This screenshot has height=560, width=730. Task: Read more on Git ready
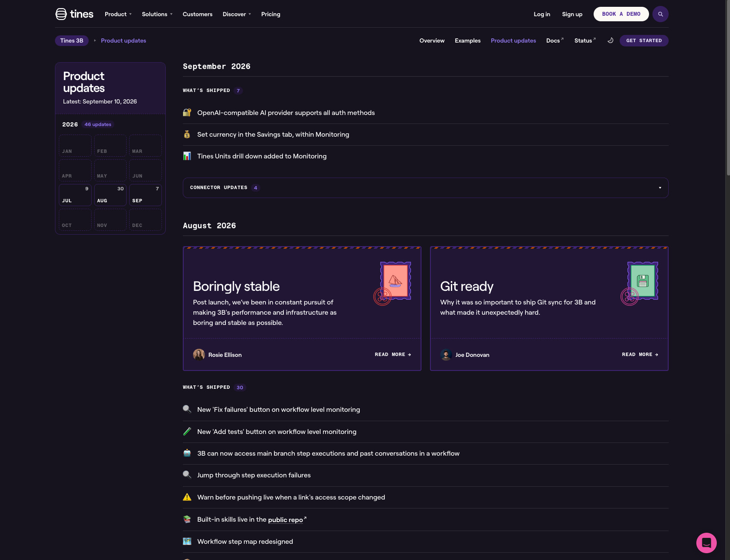pos(640,354)
